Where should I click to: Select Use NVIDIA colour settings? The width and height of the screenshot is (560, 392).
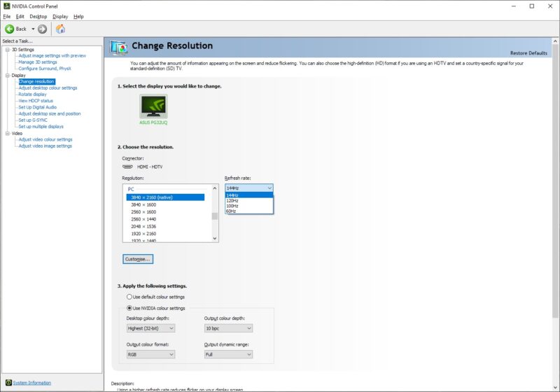[x=129, y=308]
